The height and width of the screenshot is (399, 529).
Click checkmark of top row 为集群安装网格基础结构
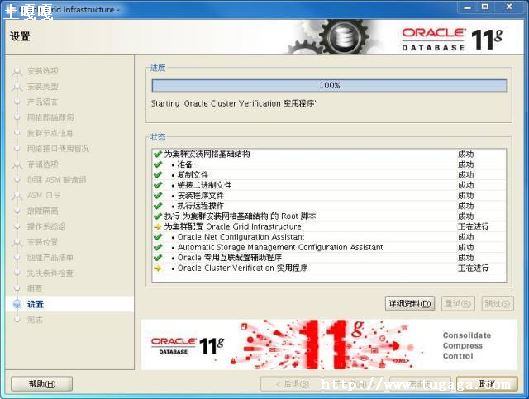click(x=158, y=154)
